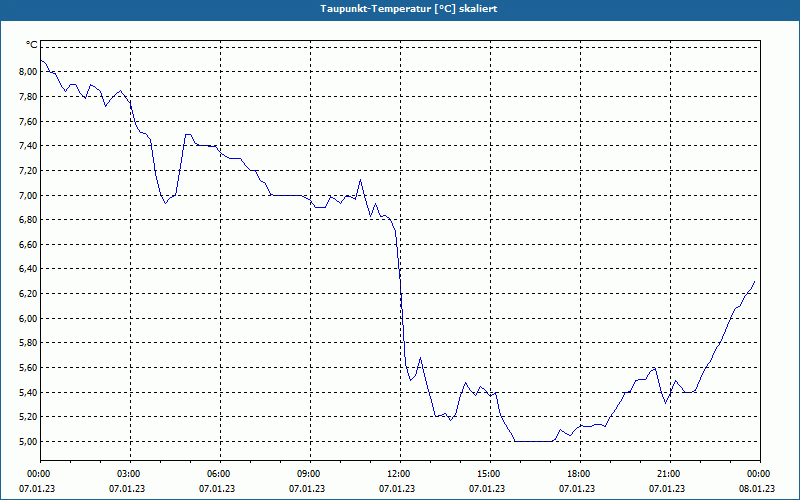
Task: Click the 7,60 value on the y-axis
Action: point(28,121)
